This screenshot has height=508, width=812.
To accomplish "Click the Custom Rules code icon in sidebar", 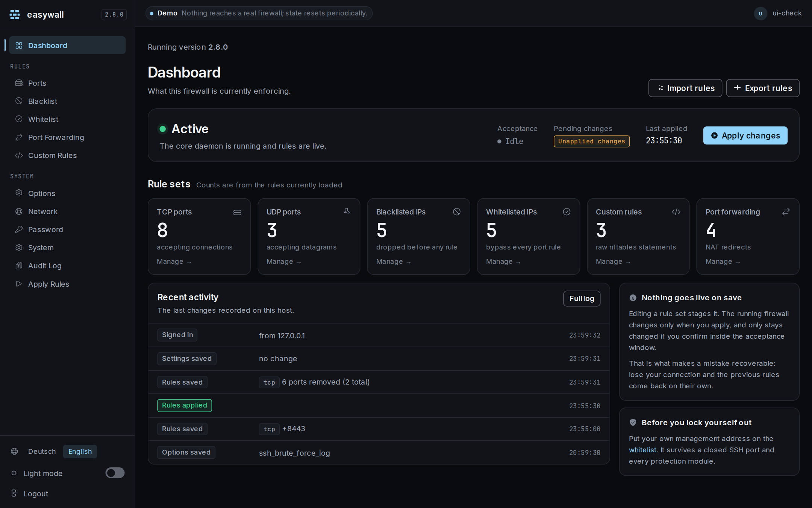I will (19, 155).
